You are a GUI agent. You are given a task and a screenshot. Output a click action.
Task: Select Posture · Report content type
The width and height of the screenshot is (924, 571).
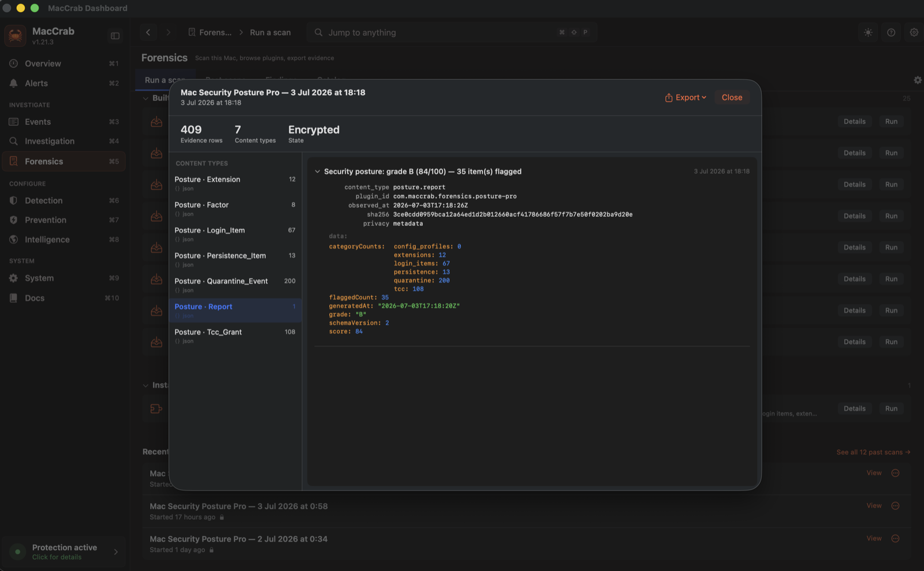point(235,310)
